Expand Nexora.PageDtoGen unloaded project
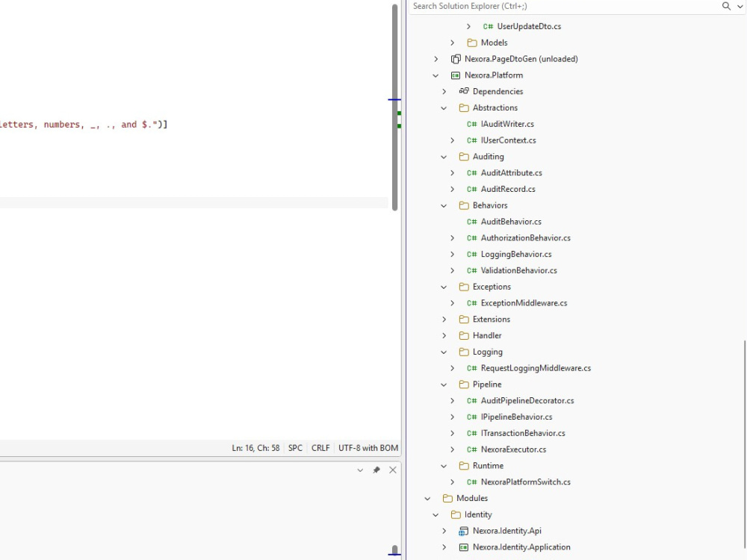 coord(436,59)
